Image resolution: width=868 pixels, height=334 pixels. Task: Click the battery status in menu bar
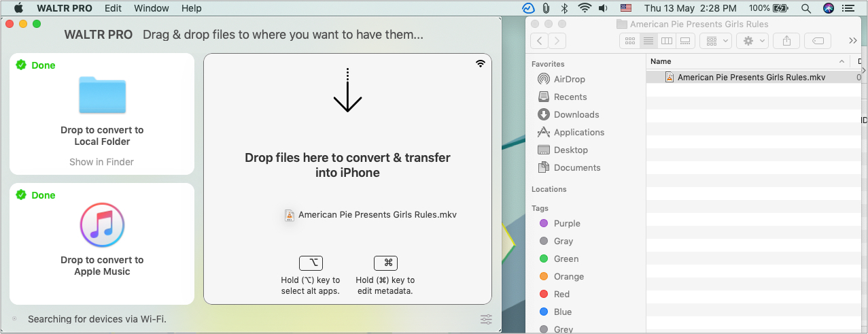768,8
